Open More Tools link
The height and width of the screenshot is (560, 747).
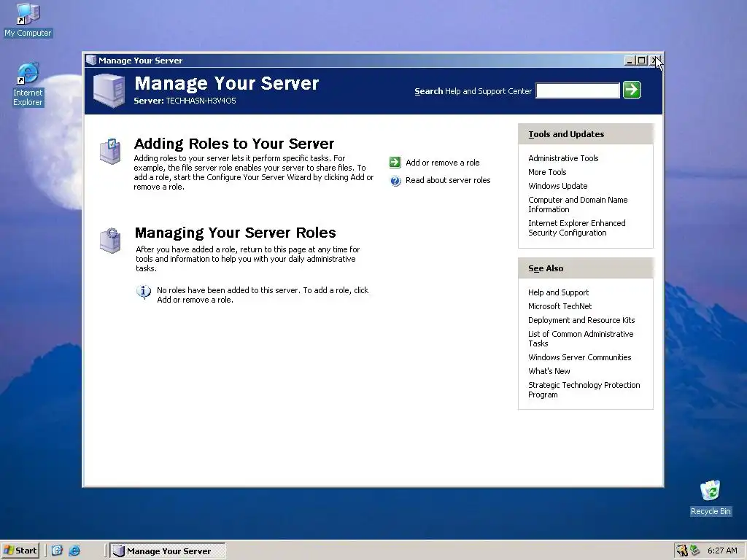[x=547, y=172]
